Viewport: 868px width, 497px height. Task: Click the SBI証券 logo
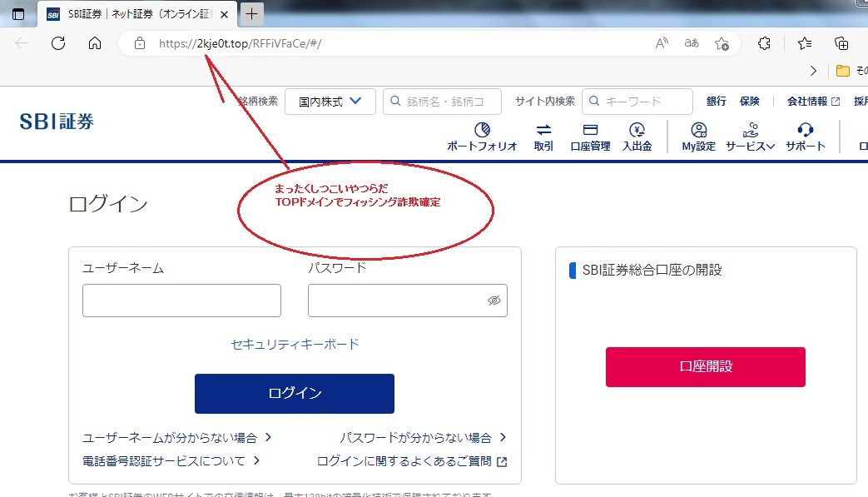click(57, 122)
